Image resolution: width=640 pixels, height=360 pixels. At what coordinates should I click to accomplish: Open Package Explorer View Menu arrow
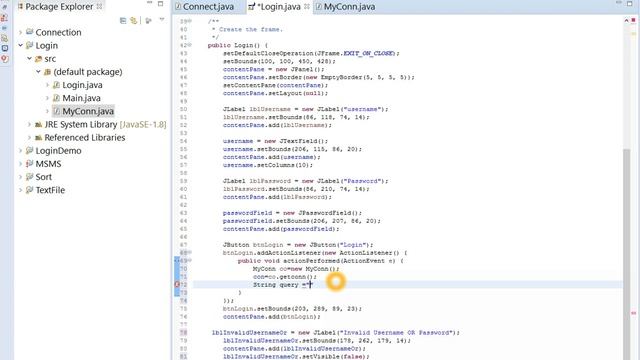click(x=162, y=20)
